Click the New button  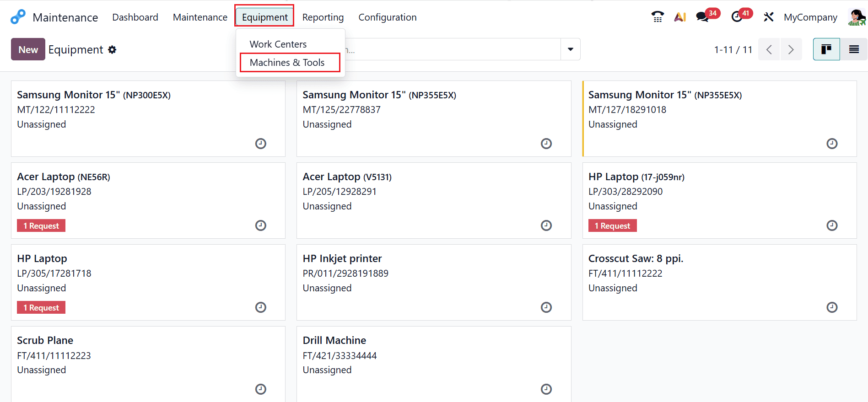(x=28, y=49)
